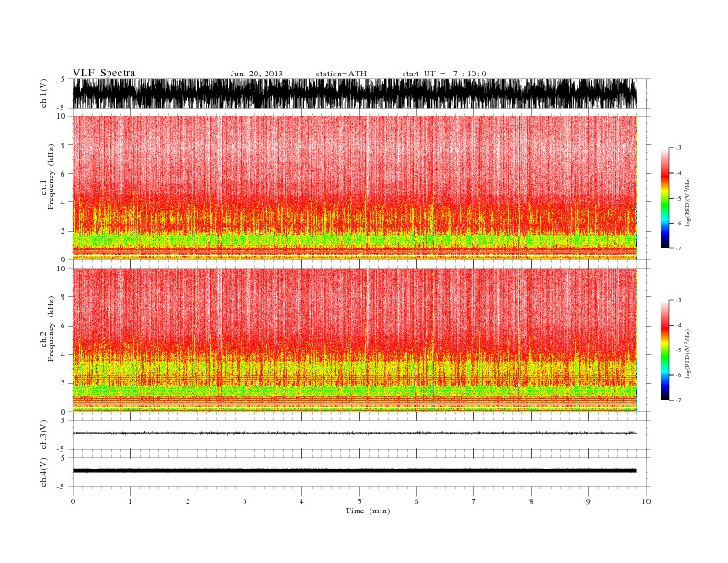Viewport: 728px width, 563px height.
Task: Click the "3" tick on the time axis
Action: tap(245, 501)
